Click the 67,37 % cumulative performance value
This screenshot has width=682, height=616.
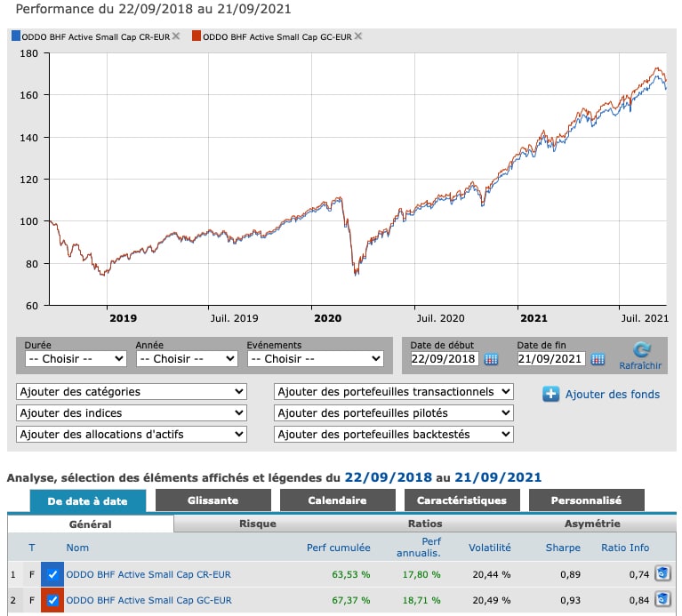pyautogui.click(x=351, y=600)
